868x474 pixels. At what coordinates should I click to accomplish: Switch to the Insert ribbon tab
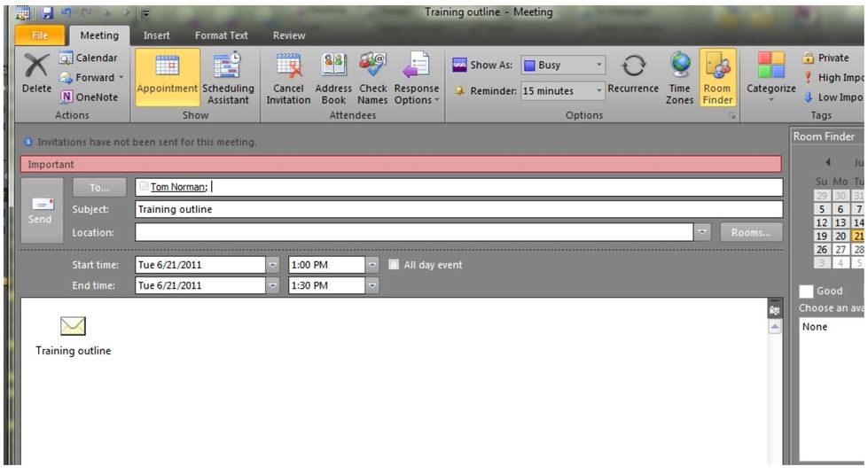[x=157, y=35]
